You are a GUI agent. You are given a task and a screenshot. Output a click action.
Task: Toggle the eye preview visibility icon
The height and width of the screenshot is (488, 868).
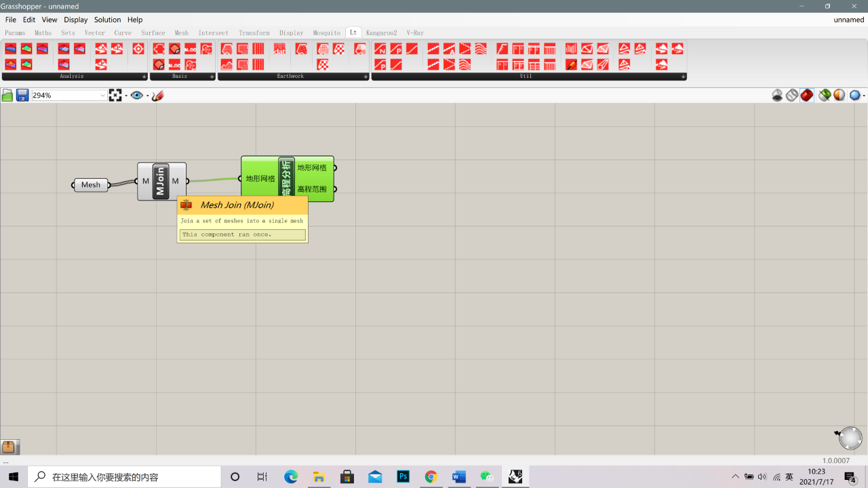click(137, 96)
